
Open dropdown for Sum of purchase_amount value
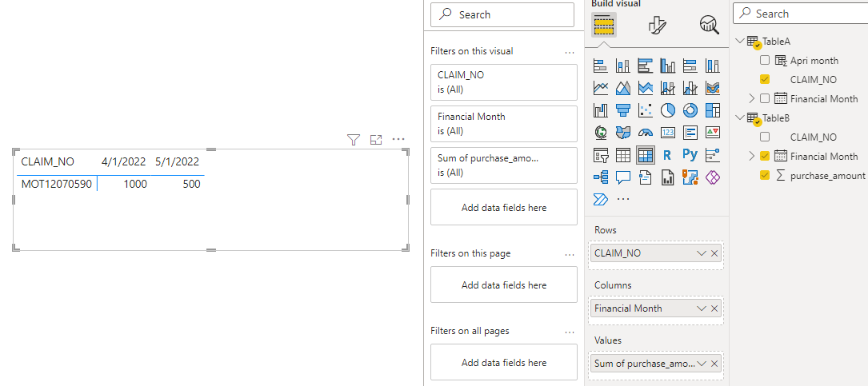702,364
